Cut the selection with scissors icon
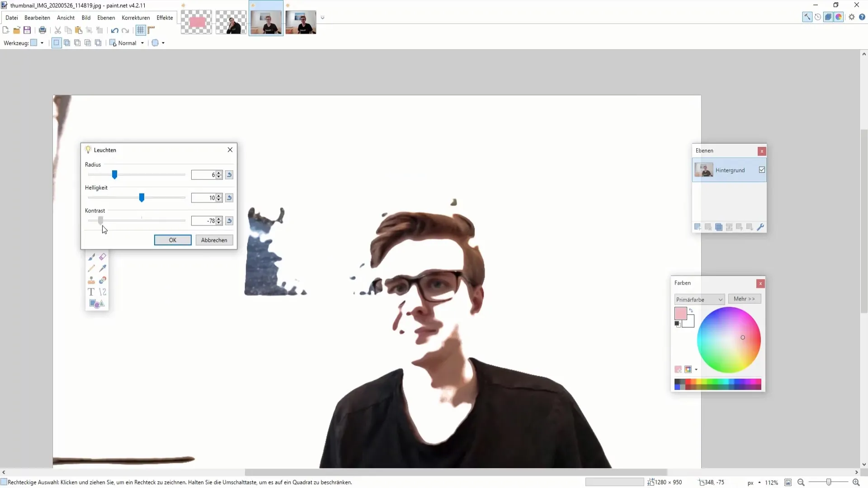This screenshot has width=868, height=488. tap(58, 30)
